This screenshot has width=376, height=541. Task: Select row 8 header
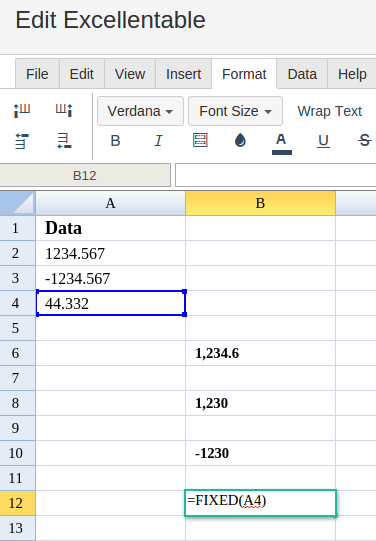click(x=18, y=403)
